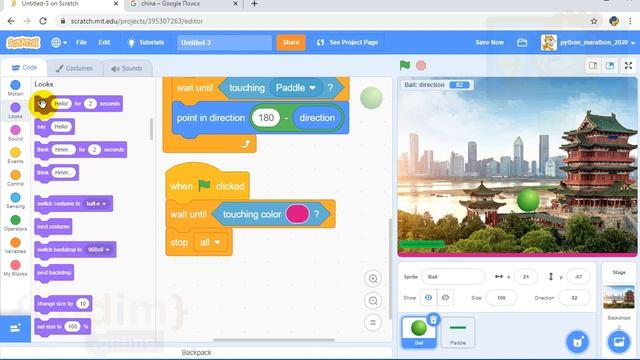This screenshot has height=360, width=640.
Task: Click the next costume block
Action: 53,227
